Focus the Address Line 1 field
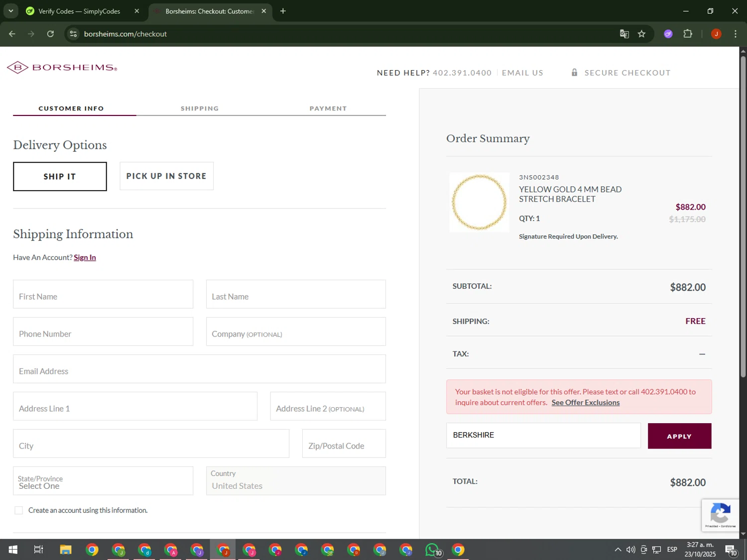747x560 pixels. (x=135, y=406)
